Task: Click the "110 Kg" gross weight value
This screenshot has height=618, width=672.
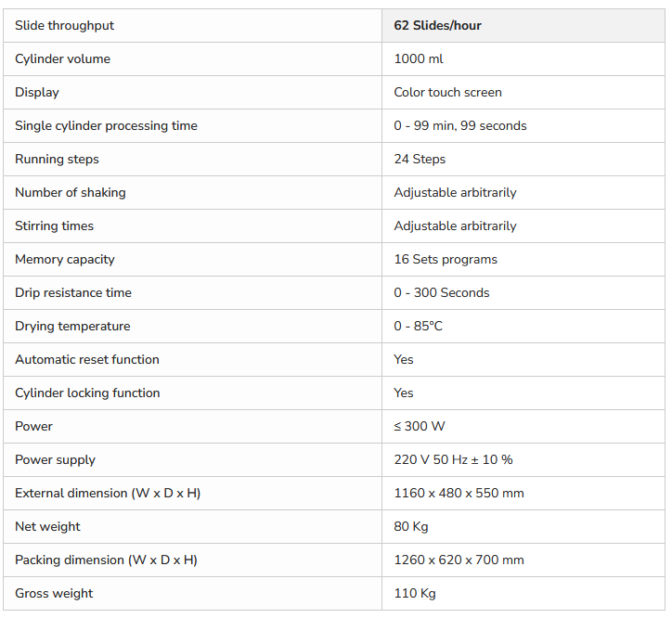Action: click(x=415, y=594)
